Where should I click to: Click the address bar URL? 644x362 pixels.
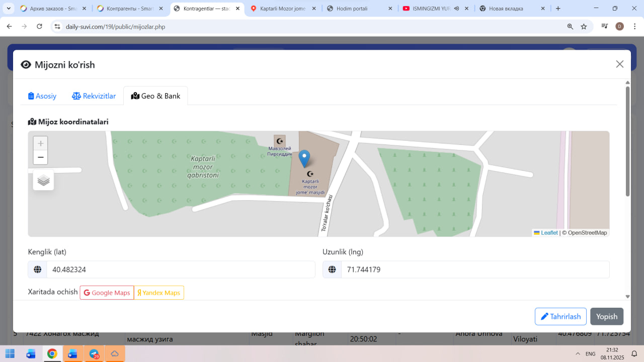116,27
